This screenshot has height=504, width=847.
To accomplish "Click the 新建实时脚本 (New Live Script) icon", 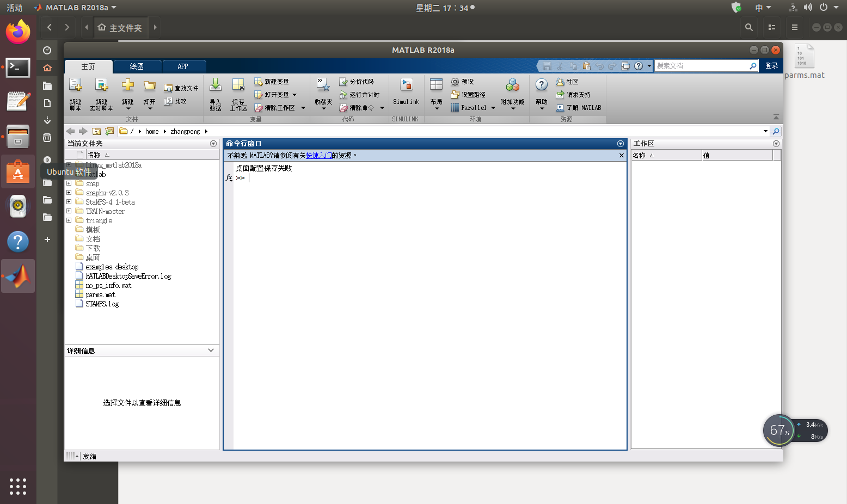I will pos(101,85).
